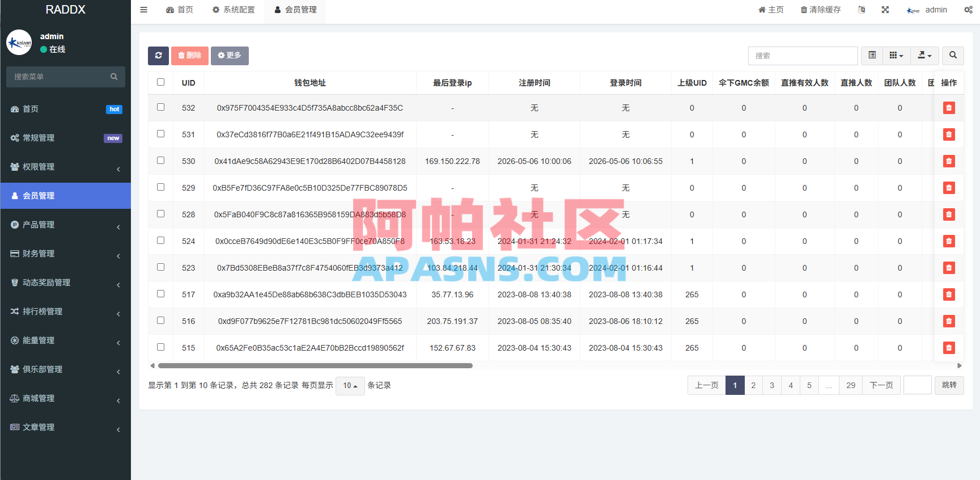Click the fullscreen expand icon in header
Screen dimensions: 980x480
pos(885,10)
